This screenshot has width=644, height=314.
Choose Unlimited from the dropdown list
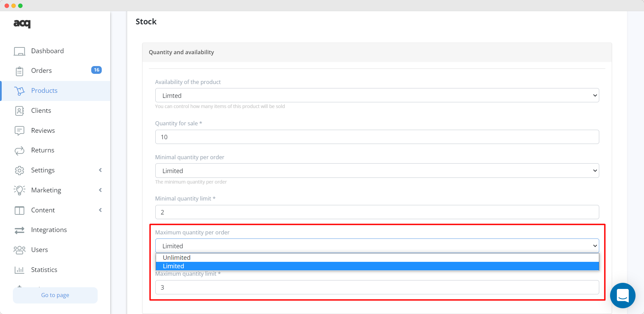point(377,258)
